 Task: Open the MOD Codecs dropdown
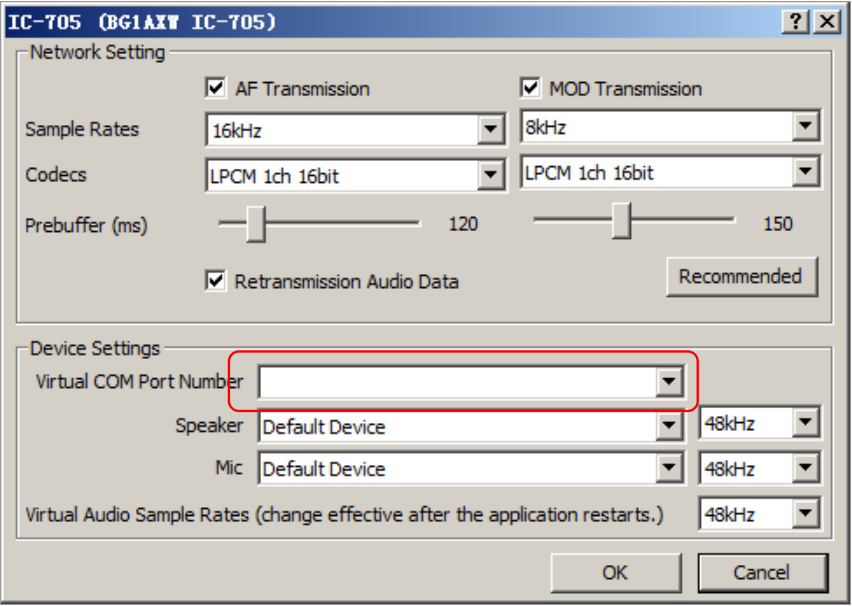(671, 172)
